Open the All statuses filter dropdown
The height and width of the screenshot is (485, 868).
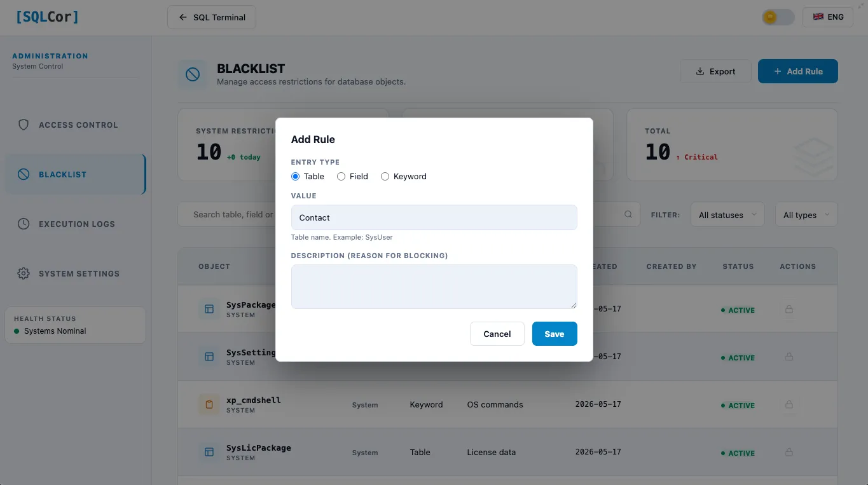727,215
